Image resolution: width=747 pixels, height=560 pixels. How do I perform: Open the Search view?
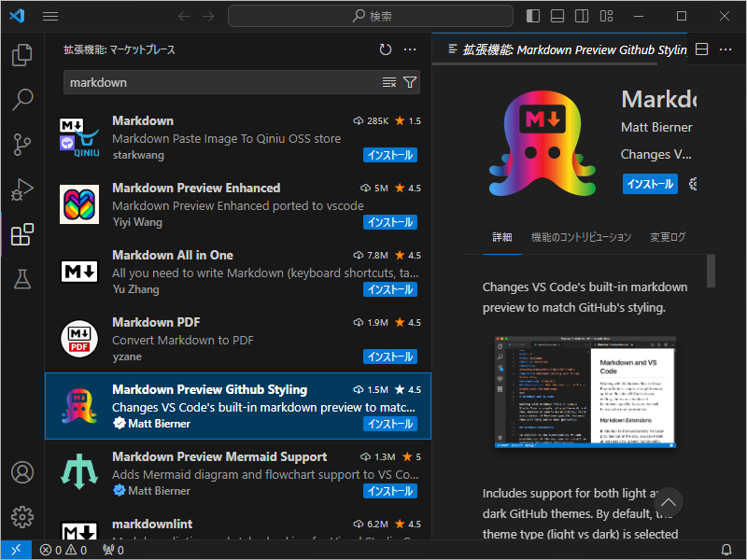21,100
